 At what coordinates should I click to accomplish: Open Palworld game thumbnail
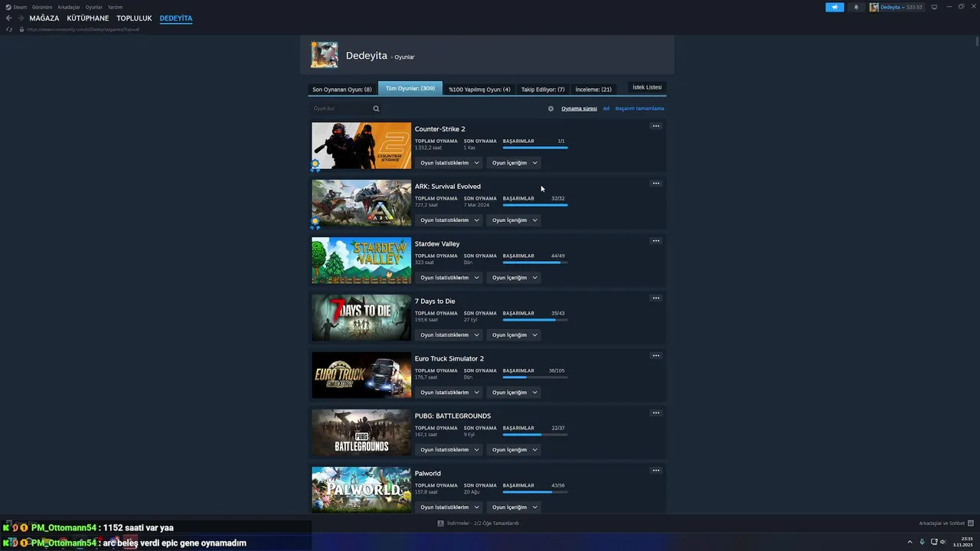click(x=361, y=490)
